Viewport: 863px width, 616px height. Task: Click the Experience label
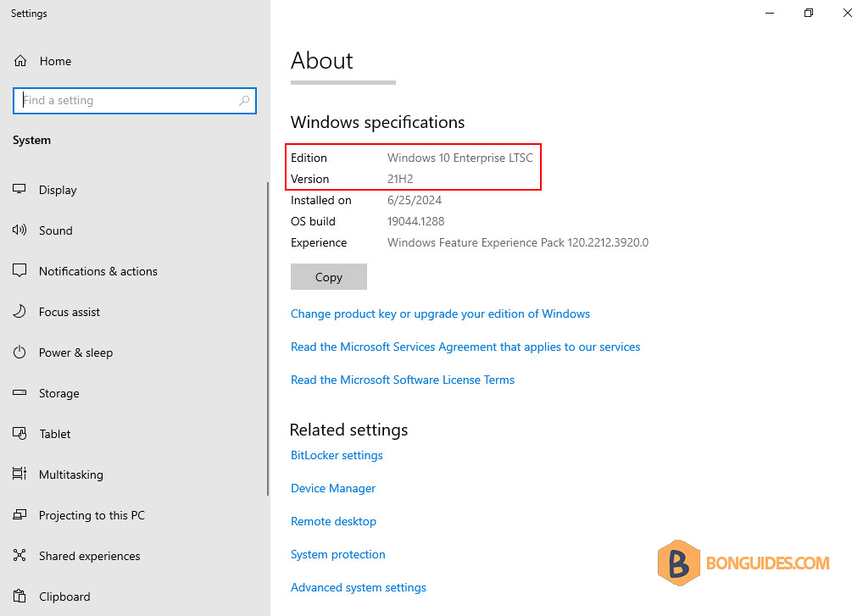(319, 242)
